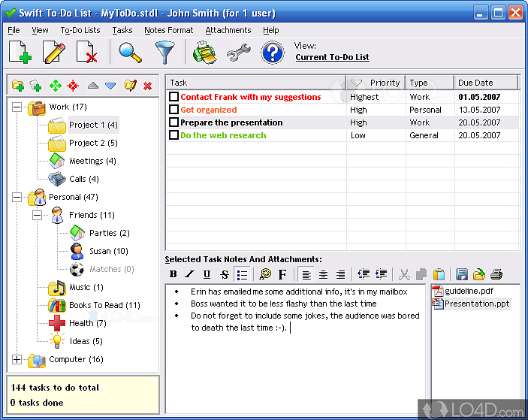Click the funnel filter icon

[x=164, y=53]
